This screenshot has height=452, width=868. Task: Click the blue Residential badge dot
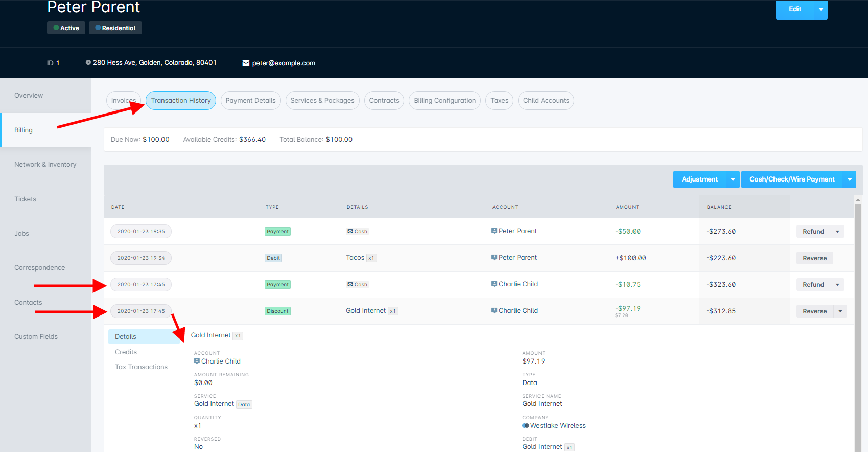pyautogui.click(x=98, y=28)
